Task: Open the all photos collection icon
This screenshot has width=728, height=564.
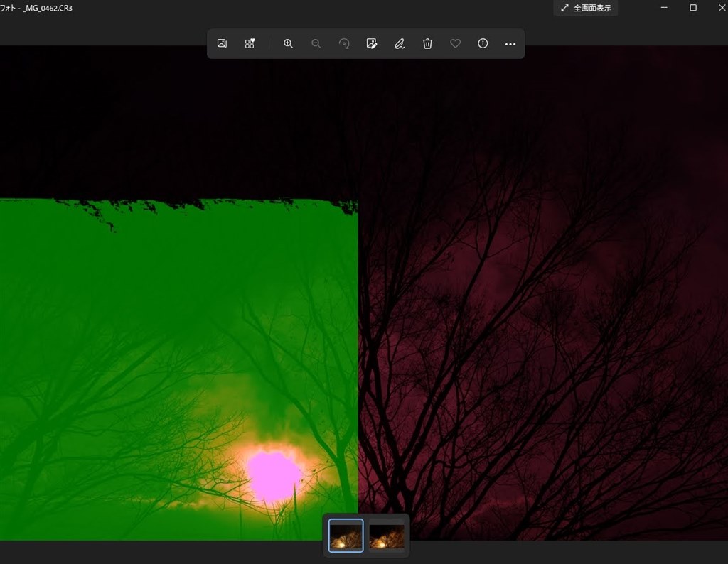Action: 250,44
